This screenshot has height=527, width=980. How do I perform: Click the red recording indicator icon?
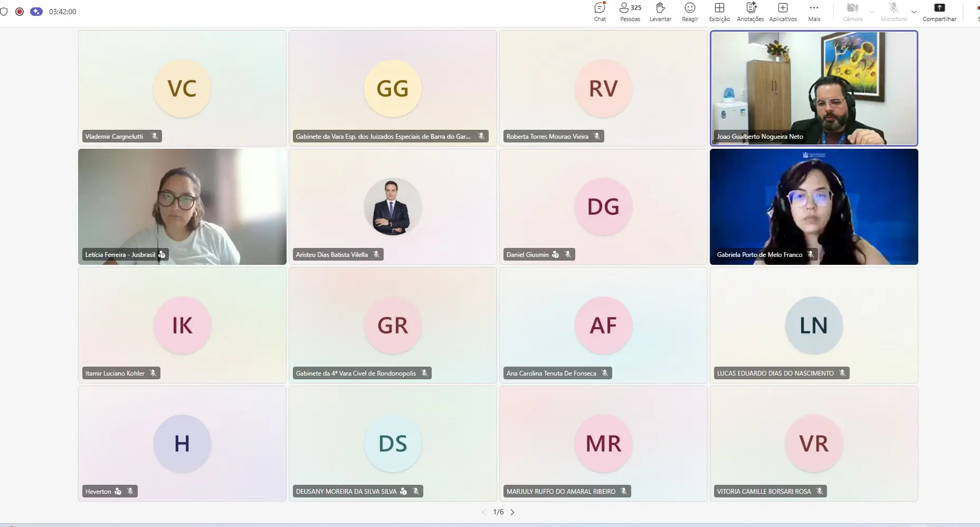[20, 12]
